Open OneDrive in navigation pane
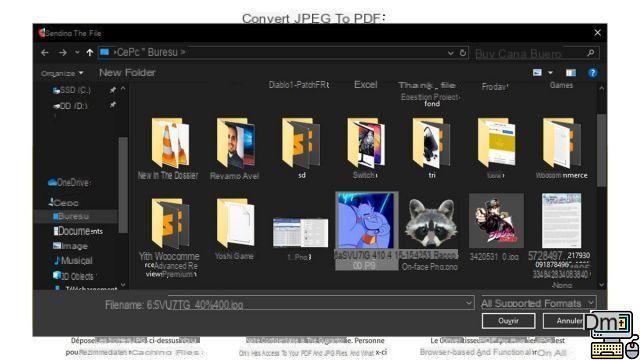 pos(69,182)
